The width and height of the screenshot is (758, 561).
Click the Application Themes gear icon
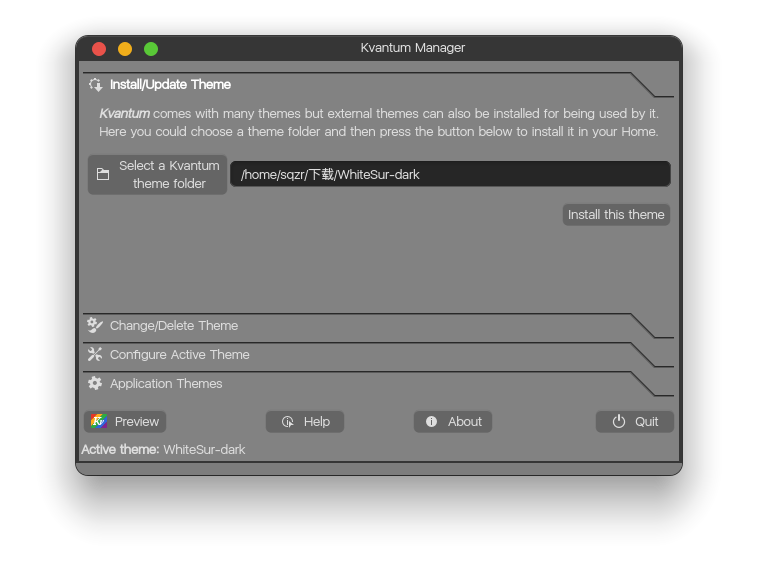[x=95, y=384]
